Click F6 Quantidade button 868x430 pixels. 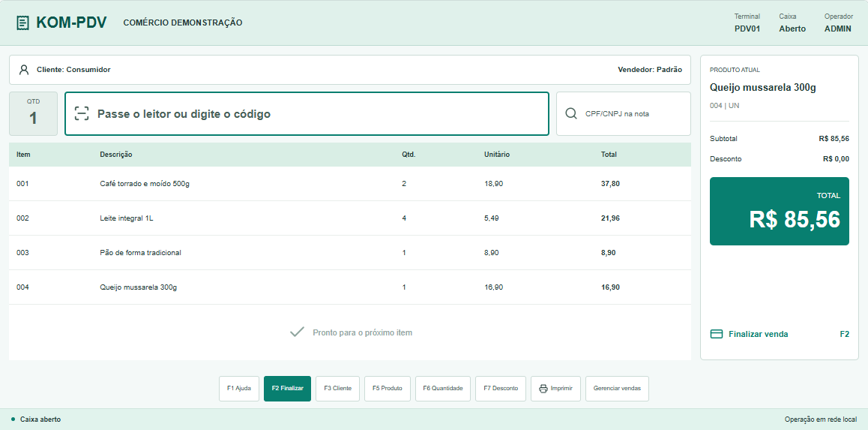tap(443, 389)
